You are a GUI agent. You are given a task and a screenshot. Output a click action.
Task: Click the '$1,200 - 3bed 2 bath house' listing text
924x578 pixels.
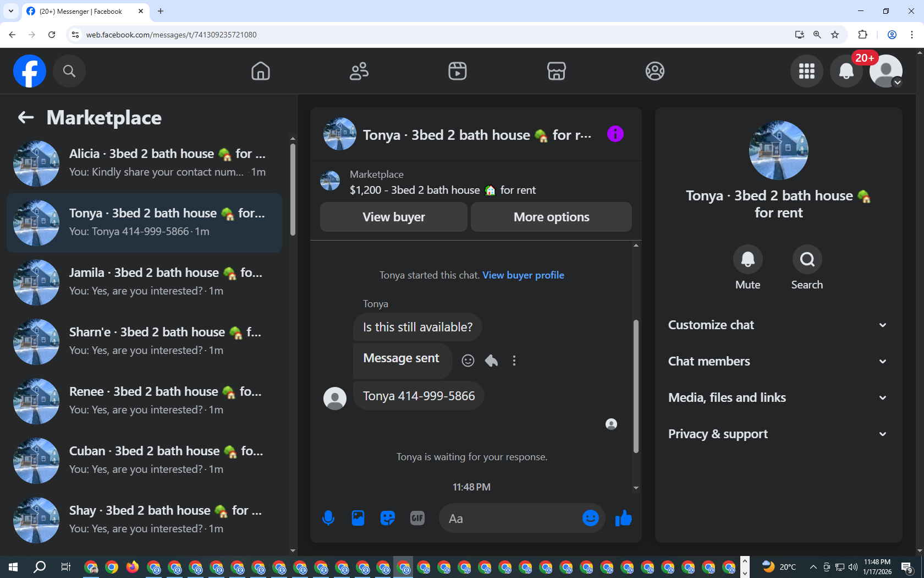click(443, 190)
